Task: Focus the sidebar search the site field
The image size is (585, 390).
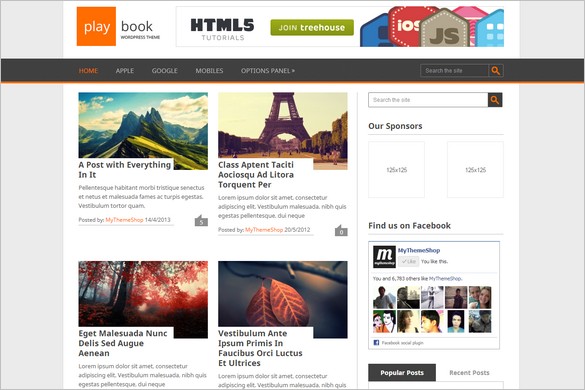Action: click(x=428, y=100)
